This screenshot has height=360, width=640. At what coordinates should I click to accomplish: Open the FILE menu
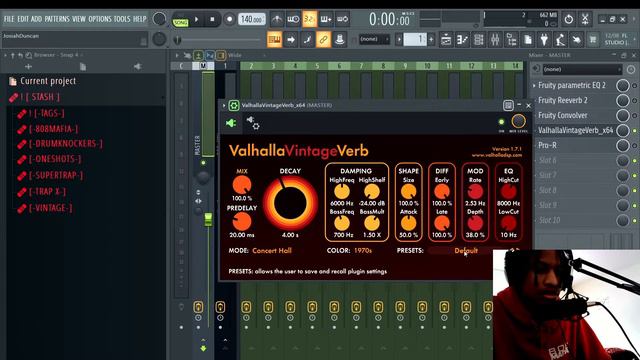(9, 19)
